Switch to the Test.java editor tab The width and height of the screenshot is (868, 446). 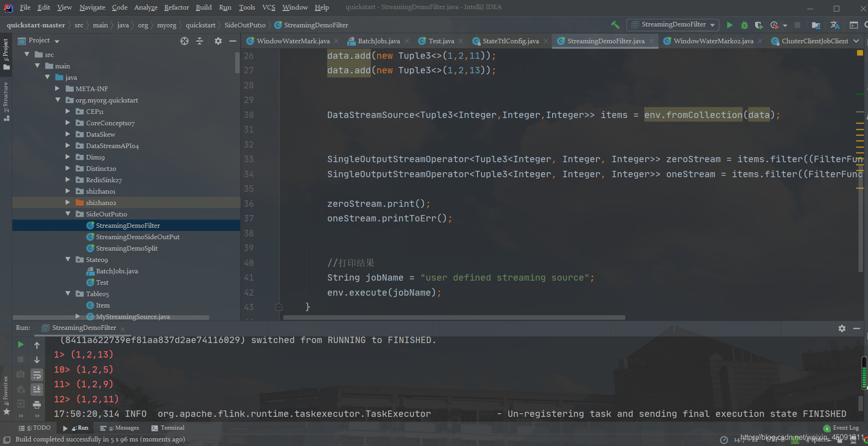pyautogui.click(x=441, y=41)
